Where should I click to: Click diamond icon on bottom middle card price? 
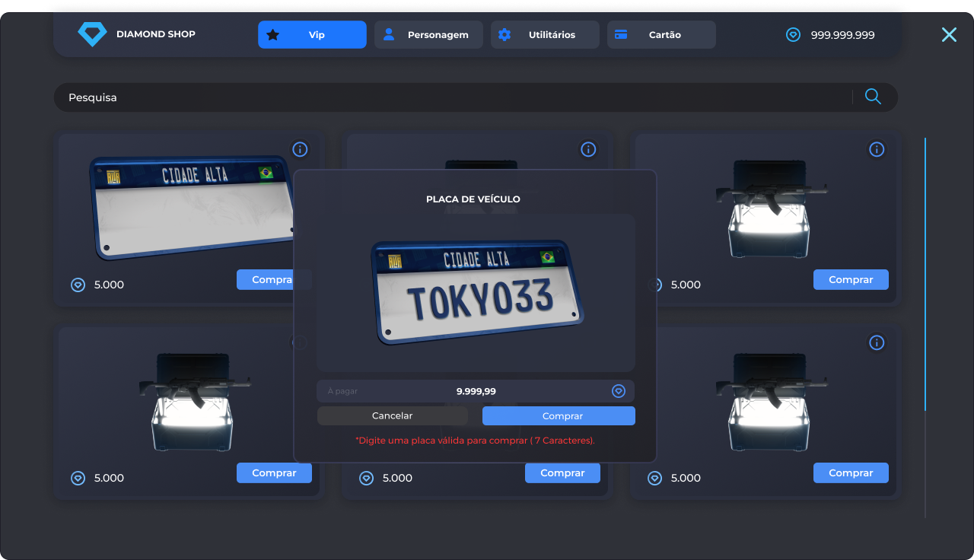pyautogui.click(x=367, y=478)
